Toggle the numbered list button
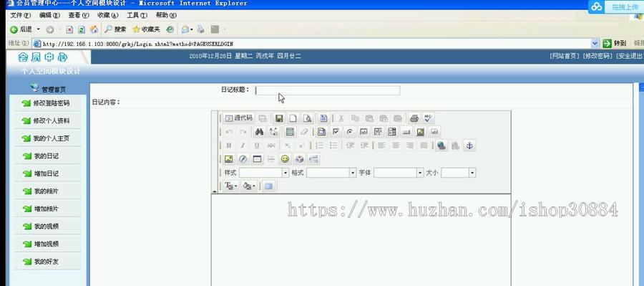This screenshot has height=286, width=644. (319, 146)
